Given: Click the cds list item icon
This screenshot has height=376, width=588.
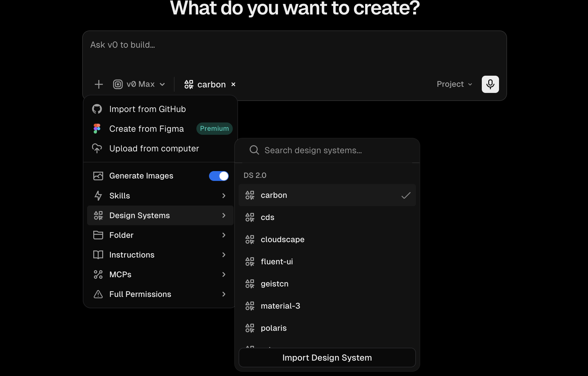Looking at the screenshot, I should pyautogui.click(x=250, y=217).
